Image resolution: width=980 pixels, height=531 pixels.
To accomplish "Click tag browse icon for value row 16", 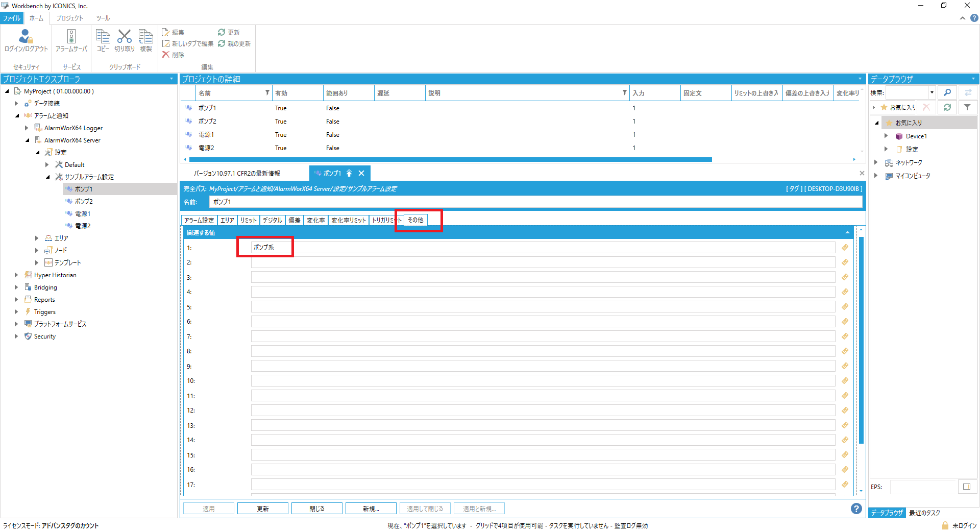I will tap(845, 470).
